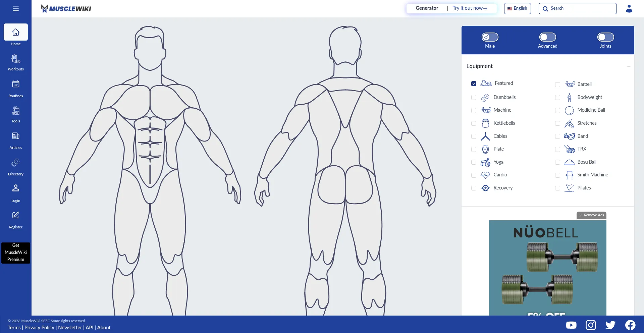Click the Recovery icon
Image resolution: width=644 pixels, height=333 pixels.
[x=485, y=188]
